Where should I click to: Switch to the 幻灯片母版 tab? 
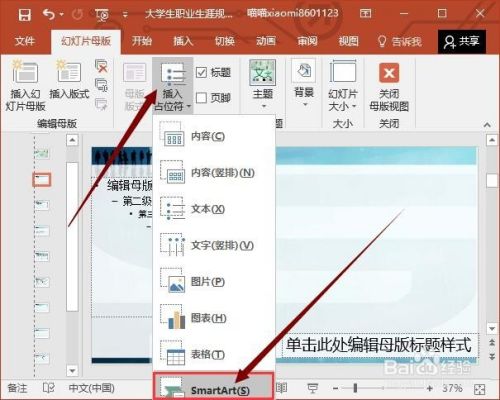(86, 41)
